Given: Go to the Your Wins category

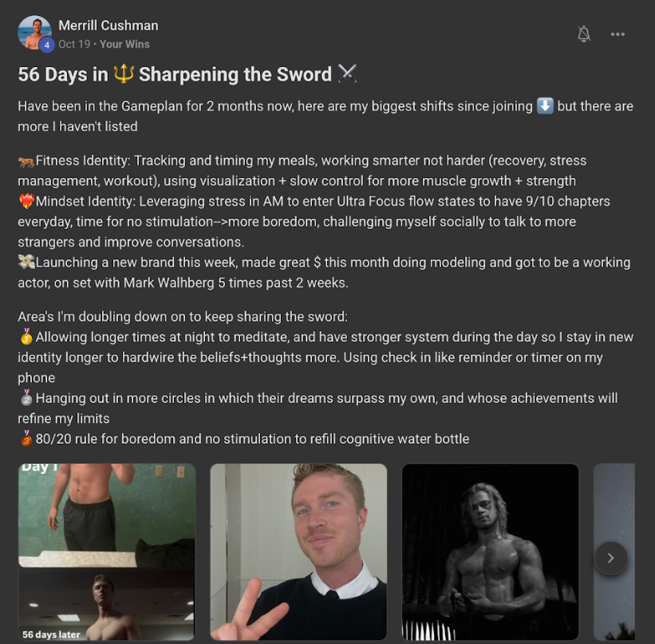Looking at the screenshot, I should click(x=124, y=45).
